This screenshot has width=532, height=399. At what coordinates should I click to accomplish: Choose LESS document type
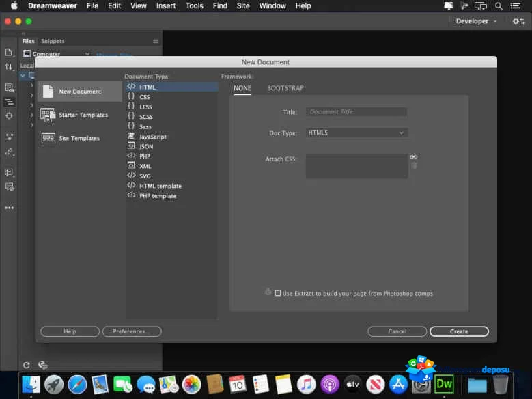coord(171,107)
